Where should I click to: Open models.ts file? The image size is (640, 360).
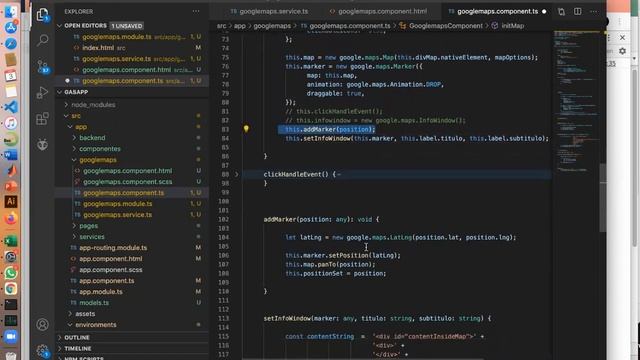[x=94, y=303]
